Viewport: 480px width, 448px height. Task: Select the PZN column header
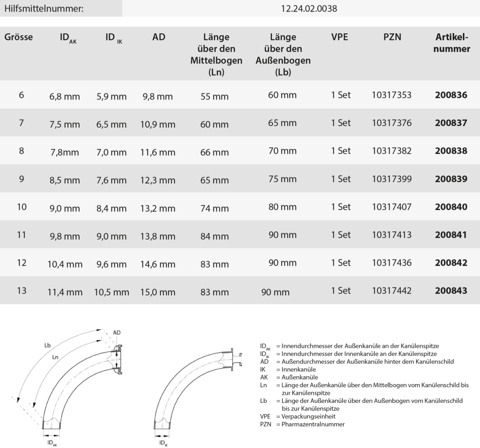[x=392, y=37]
